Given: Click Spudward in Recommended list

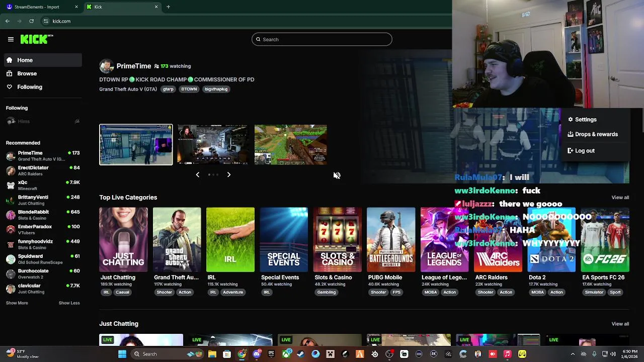Looking at the screenshot, I should coord(43,259).
